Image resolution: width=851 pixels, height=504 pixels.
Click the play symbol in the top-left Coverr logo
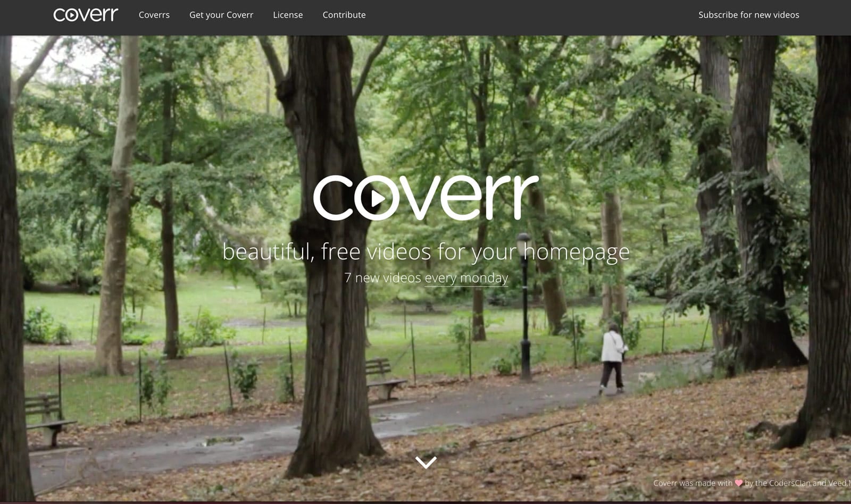point(73,15)
